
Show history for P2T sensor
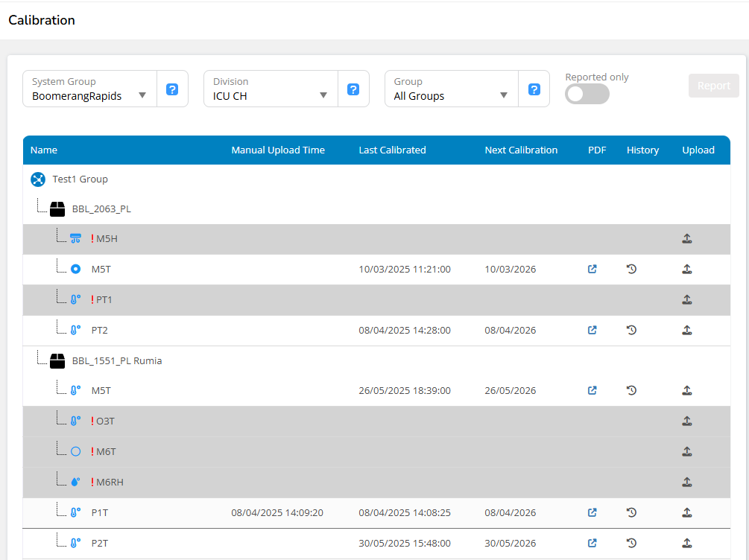point(631,543)
